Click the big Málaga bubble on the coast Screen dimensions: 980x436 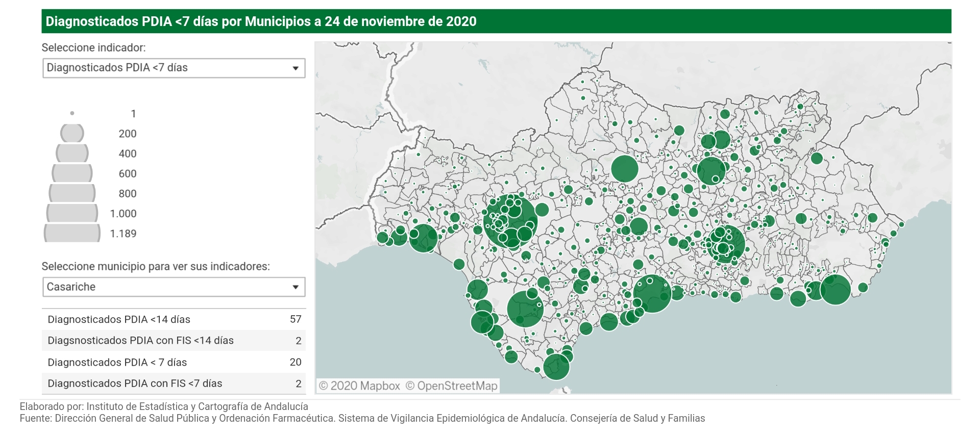pyautogui.click(x=652, y=295)
